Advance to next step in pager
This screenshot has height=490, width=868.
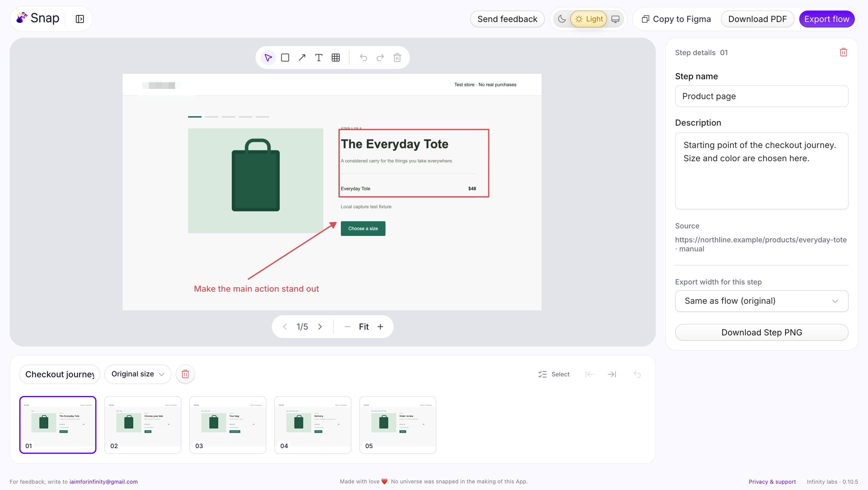click(x=320, y=327)
